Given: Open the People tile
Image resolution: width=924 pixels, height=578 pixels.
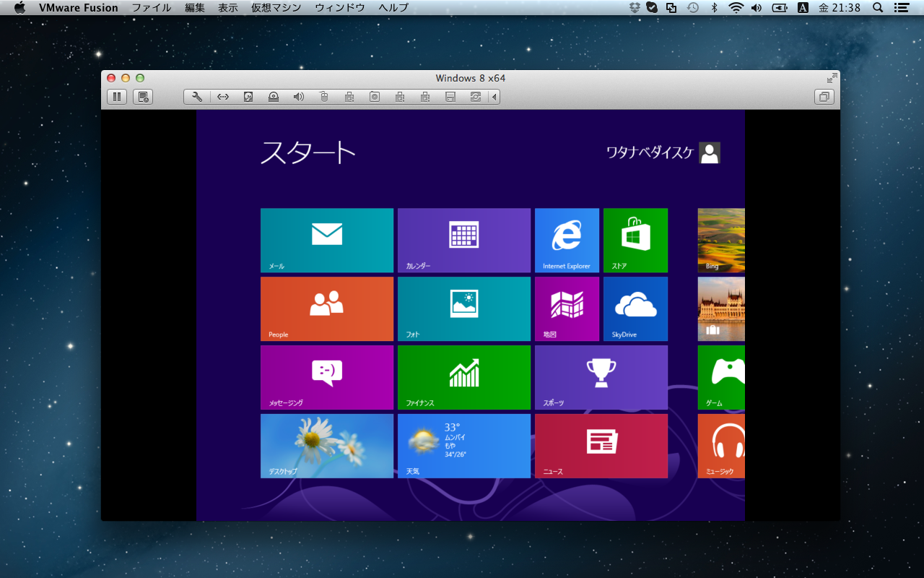Looking at the screenshot, I should [x=327, y=309].
